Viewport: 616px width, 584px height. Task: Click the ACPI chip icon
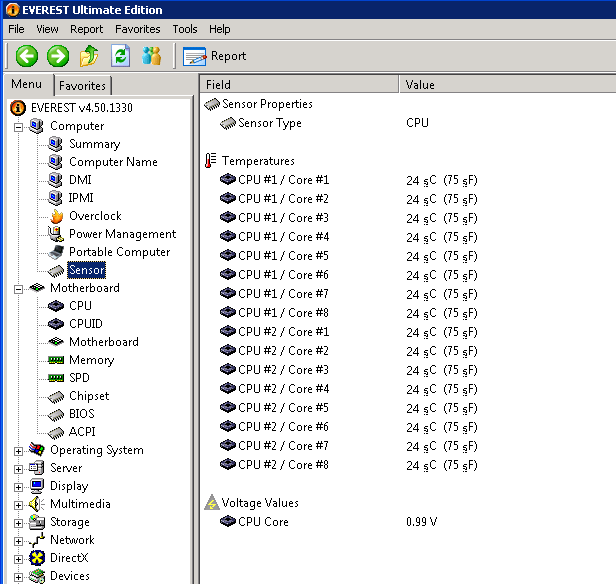[x=56, y=433]
